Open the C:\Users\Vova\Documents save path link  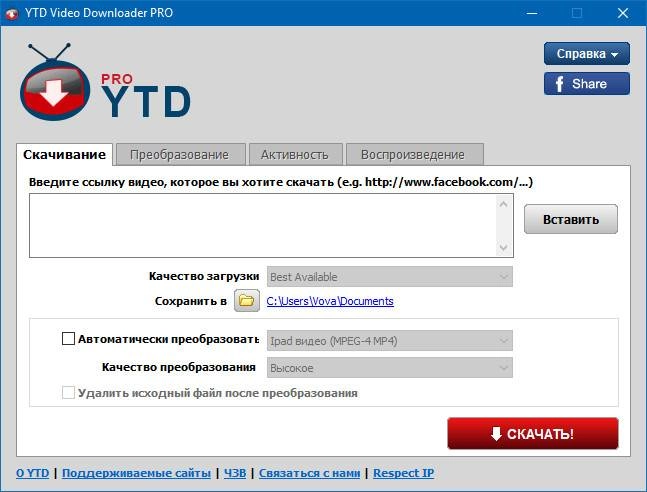(330, 301)
